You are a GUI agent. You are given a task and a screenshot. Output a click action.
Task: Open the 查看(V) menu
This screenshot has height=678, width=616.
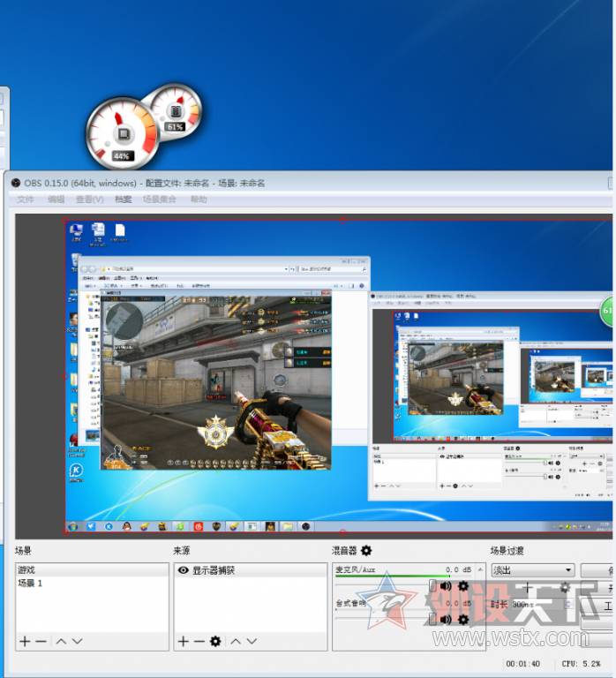(89, 200)
